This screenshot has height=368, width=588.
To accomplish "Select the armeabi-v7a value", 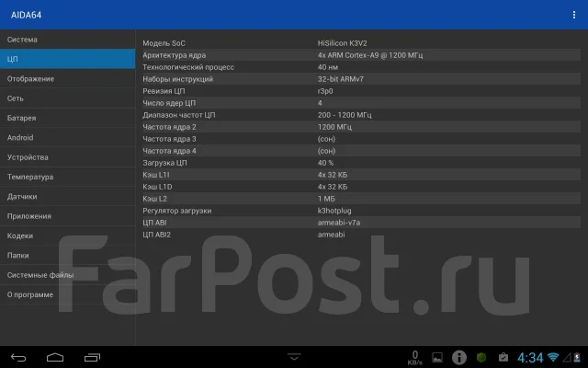I will (339, 223).
